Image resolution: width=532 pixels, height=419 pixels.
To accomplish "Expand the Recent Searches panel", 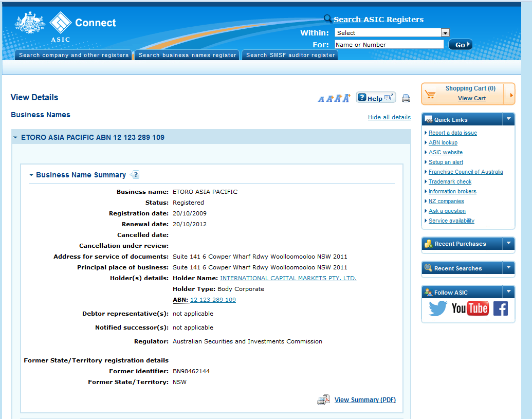I will [508, 267].
